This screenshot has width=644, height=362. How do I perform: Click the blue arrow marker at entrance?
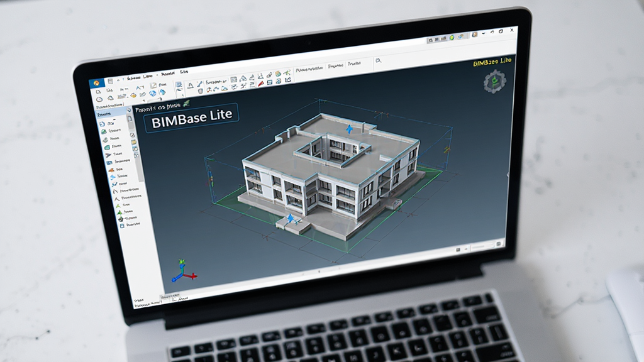[291, 219]
